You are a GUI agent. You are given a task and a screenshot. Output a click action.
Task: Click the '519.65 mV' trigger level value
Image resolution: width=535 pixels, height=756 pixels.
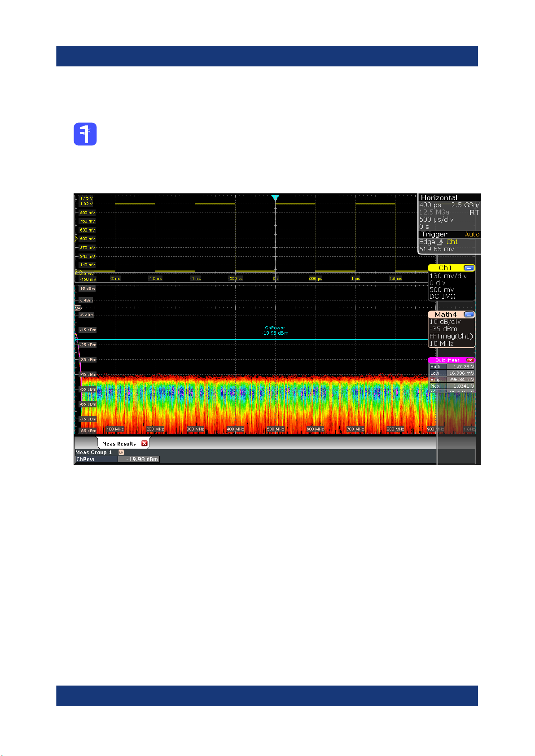437,249
